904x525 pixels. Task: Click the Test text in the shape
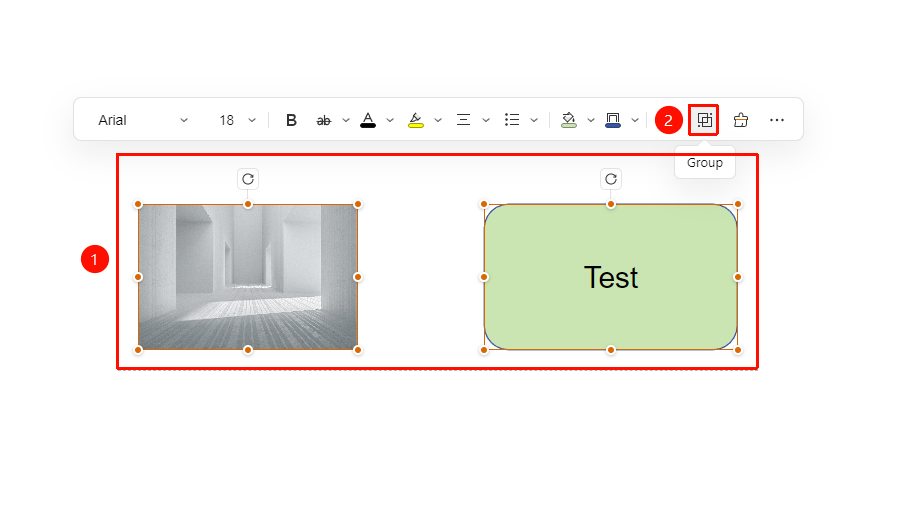(x=611, y=277)
